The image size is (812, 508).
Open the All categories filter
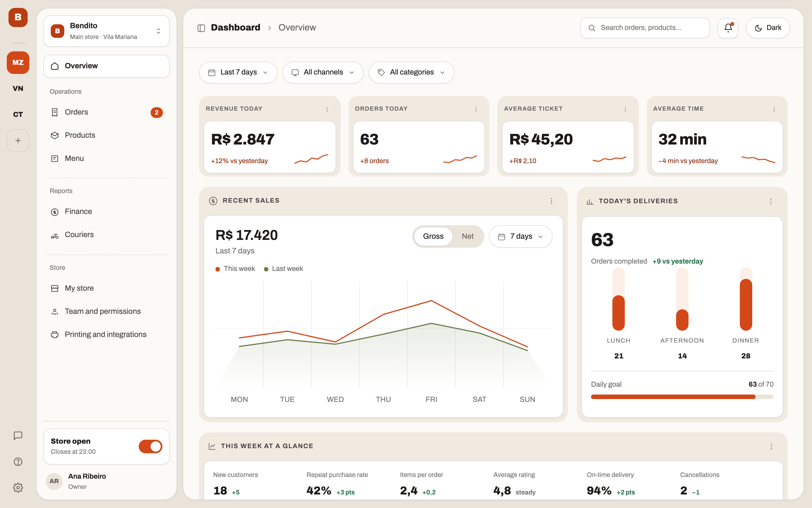click(411, 72)
